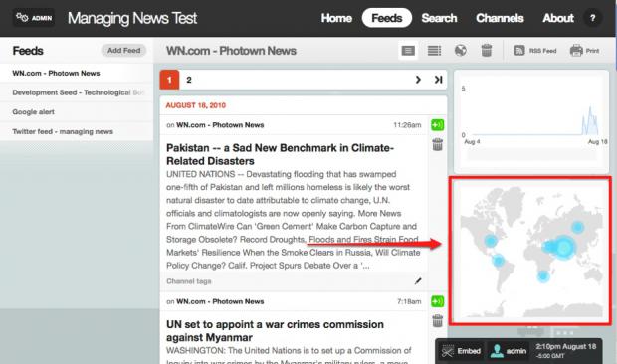Click the activity chart spike near Aug 18
This screenshot has height=364, width=617.
590,120
